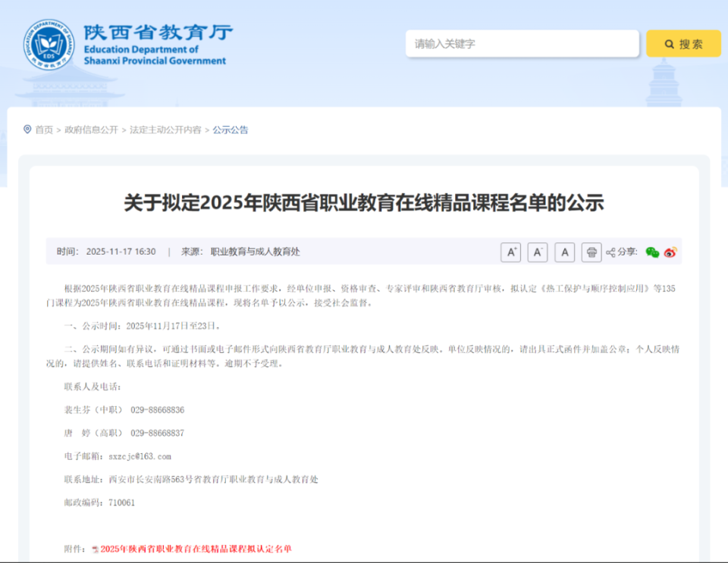Click the A- icon to shrink text

538,252
